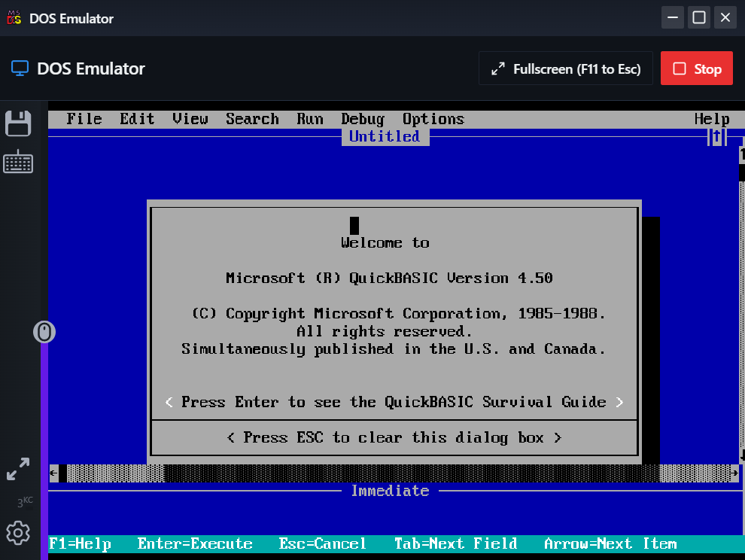Open the Search menu
745x560 pixels.
click(x=252, y=119)
